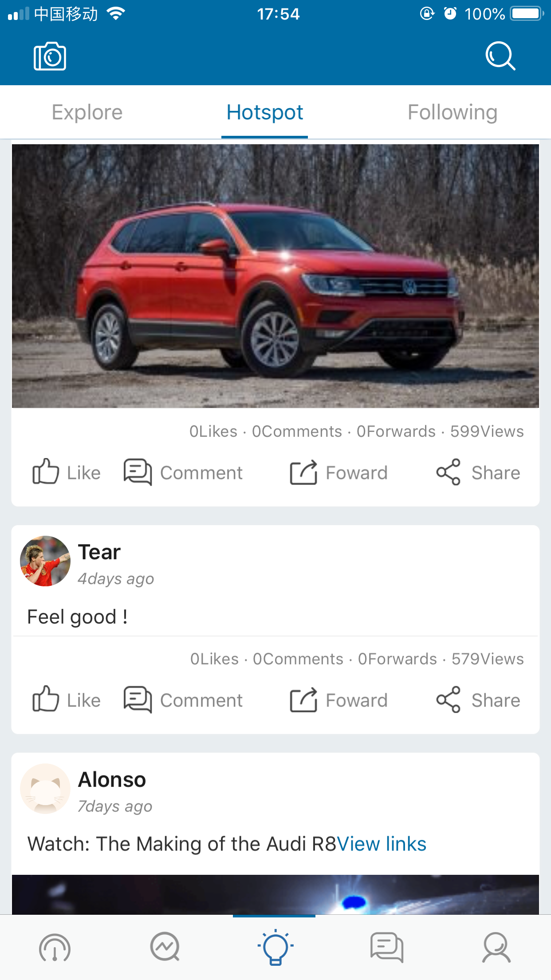Forward Tear's "Feel good !" post
This screenshot has width=551, height=980.
tap(338, 700)
